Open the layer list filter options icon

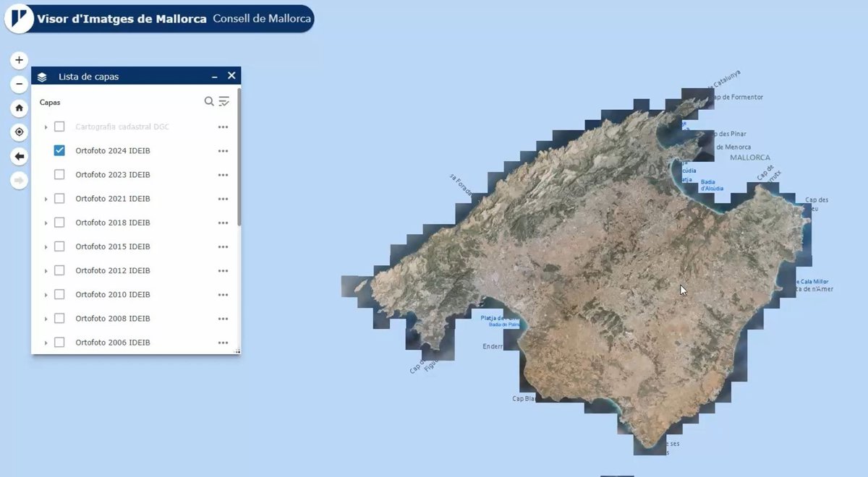click(x=224, y=102)
